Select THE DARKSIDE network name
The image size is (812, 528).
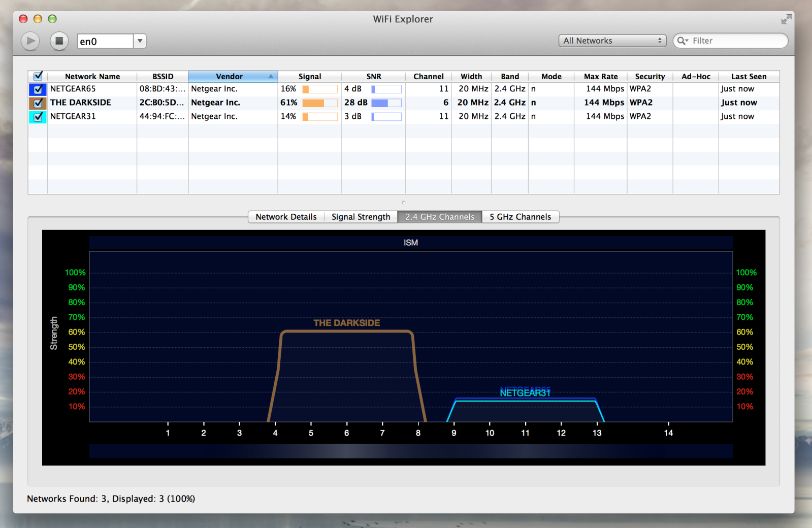coord(80,103)
